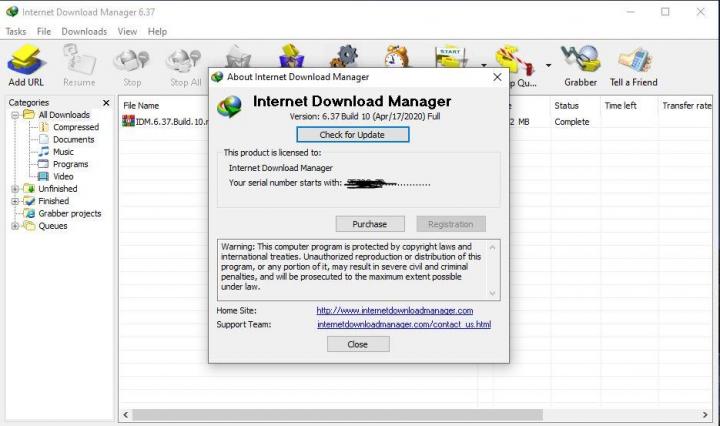This screenshot has width=720, height=426.
Task: Open the Start Queue dropdown arrow
Action: [484, 65]
